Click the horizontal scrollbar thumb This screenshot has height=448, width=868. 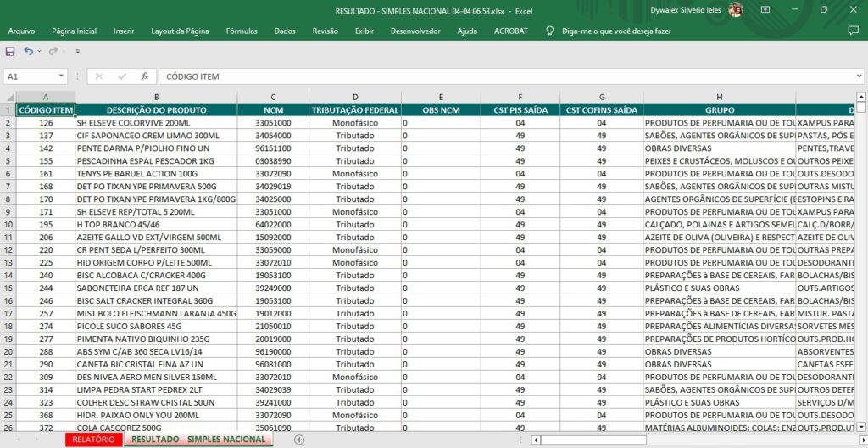pyautogui.click(x=593, y=440)
